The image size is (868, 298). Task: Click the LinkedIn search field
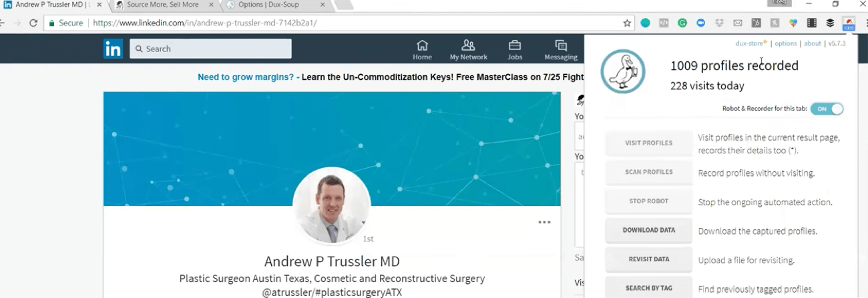(210, 49)
